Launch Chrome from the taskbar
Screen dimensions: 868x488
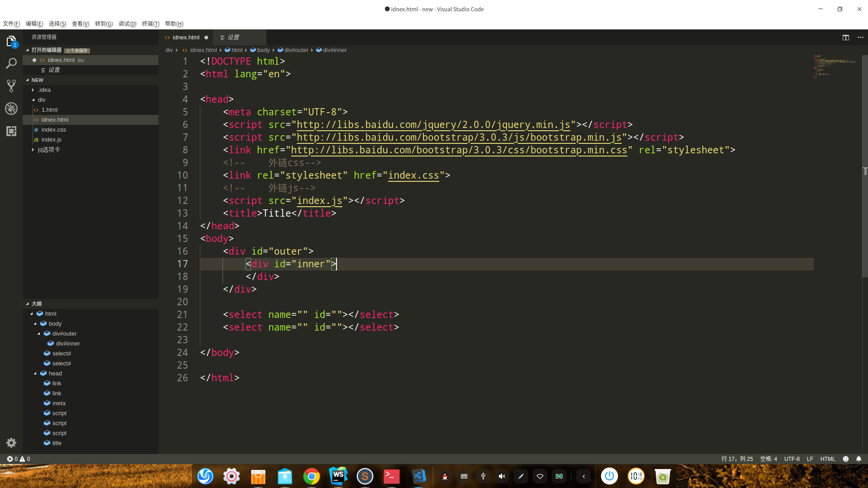point(311,476)
